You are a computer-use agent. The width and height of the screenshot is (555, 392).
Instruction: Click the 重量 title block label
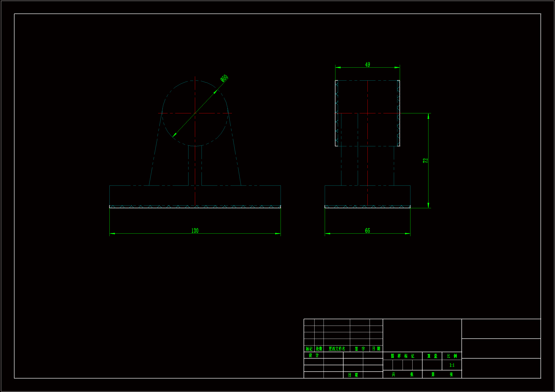pos(432,356)
